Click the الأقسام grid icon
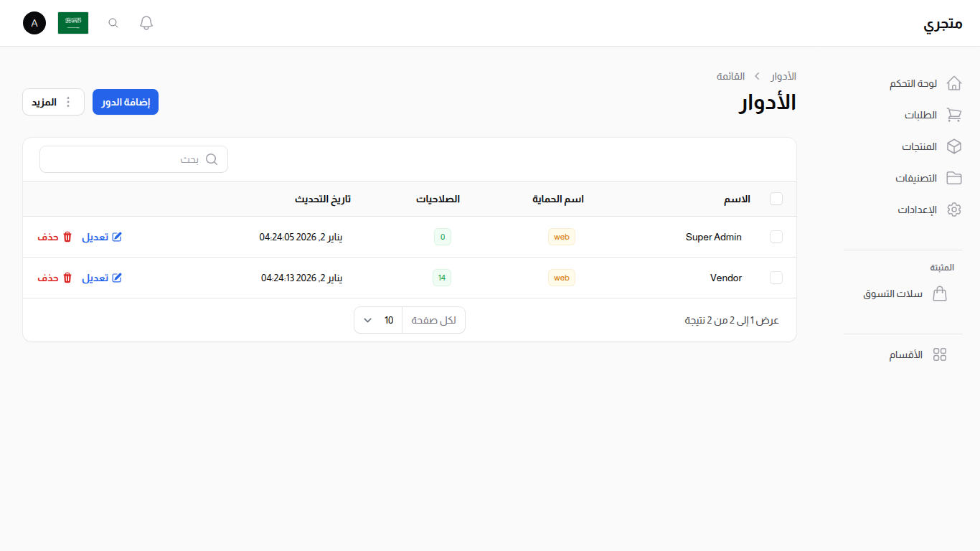Screen dimensions: 980x551 click(940, 354)
